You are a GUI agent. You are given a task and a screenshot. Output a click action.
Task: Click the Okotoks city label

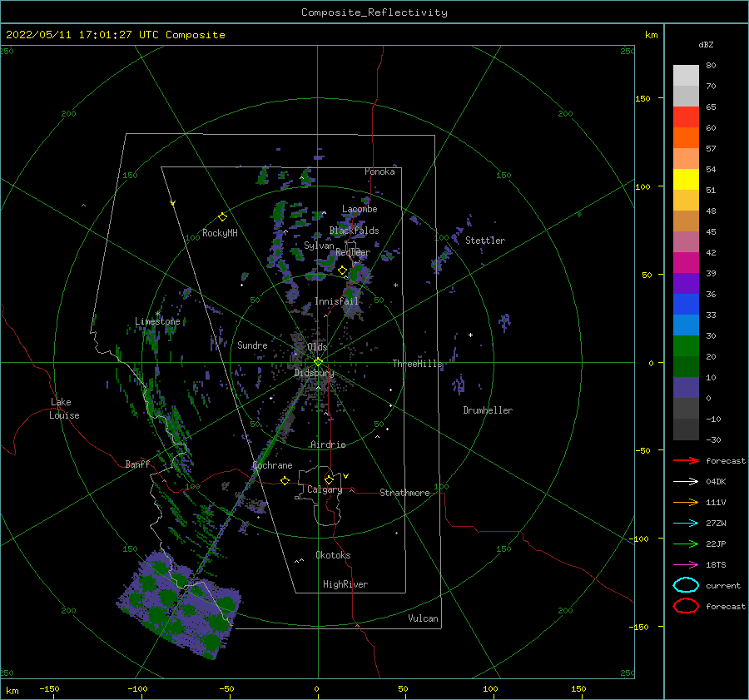click(334, 555)
